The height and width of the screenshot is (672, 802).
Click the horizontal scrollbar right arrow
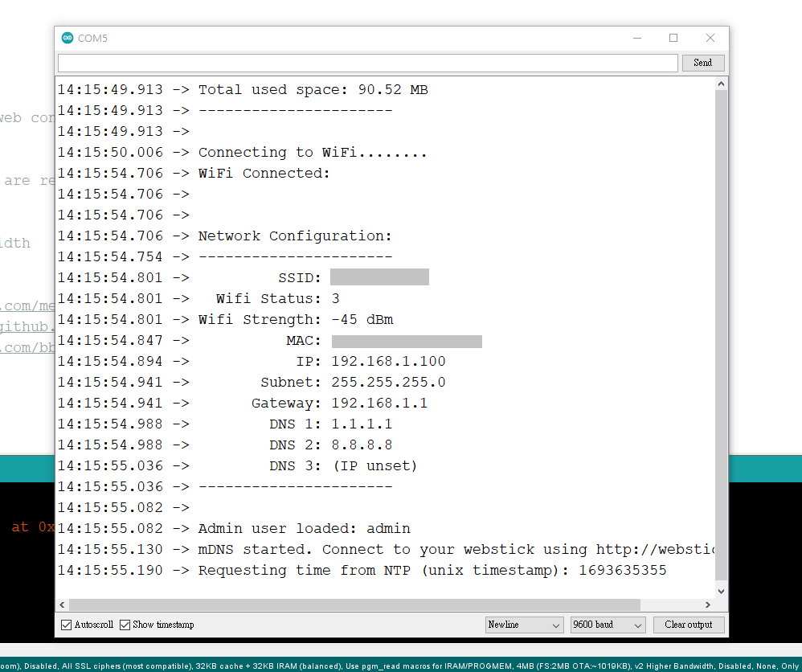tap(708, 604)
